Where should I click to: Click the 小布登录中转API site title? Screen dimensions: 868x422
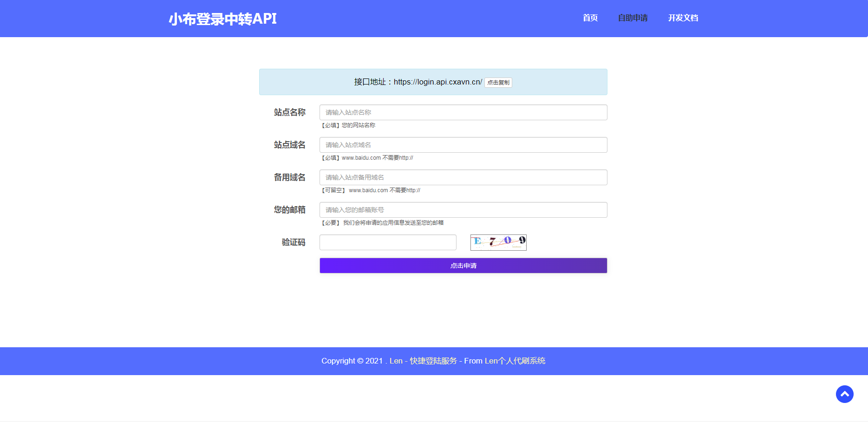(222, 19)
